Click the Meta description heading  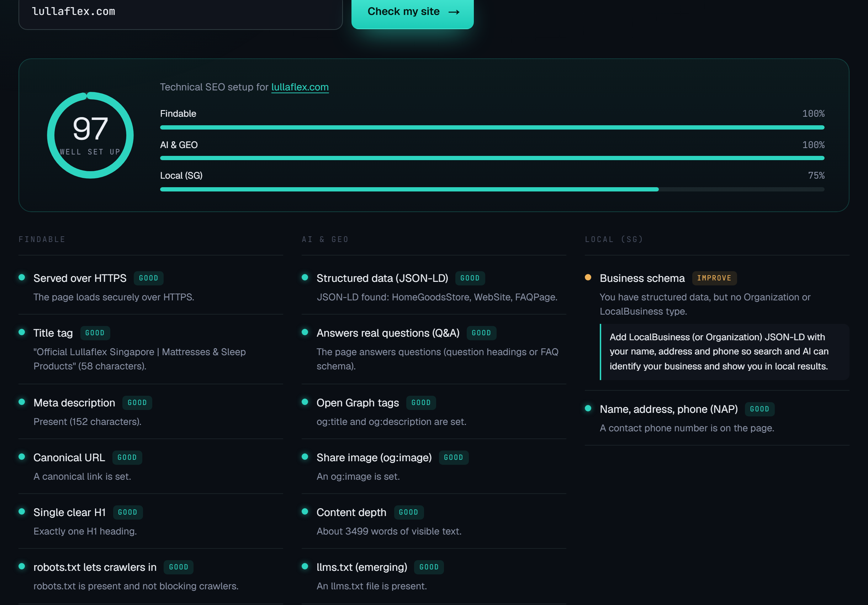[x=74, y=403]
